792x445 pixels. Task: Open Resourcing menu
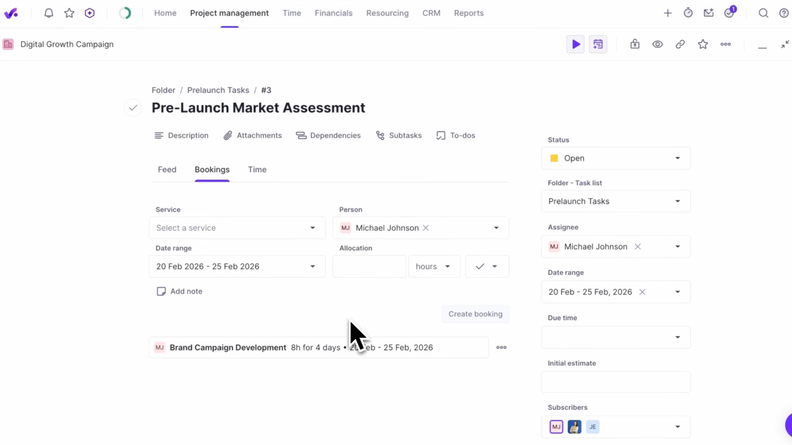[387, 13]
